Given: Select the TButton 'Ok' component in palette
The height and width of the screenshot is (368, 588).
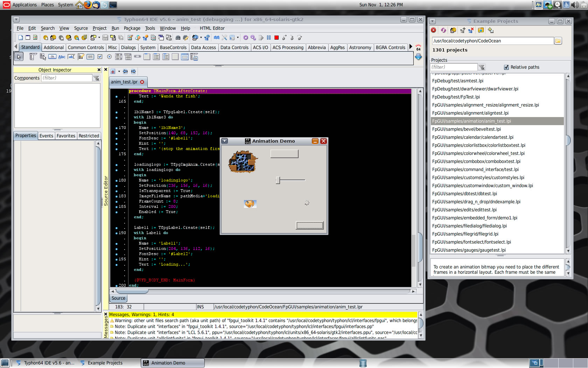Looking at the screenshot, I should click(52, 57).
